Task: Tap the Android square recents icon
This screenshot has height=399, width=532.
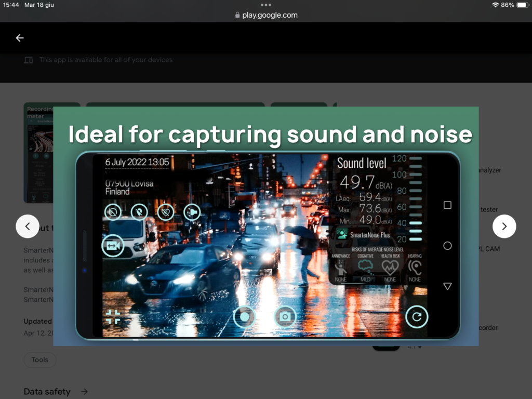Action: pos(447,205)
